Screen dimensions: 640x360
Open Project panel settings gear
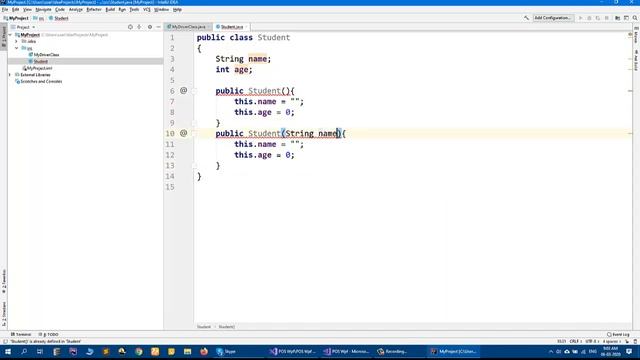click(150, 27)
